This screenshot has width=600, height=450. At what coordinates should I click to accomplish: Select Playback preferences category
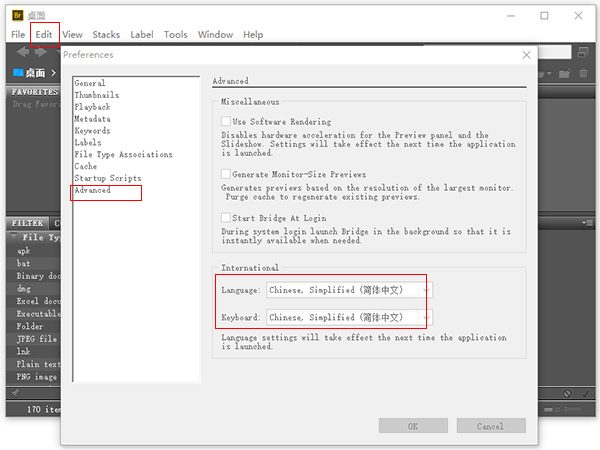click(93, 107)
